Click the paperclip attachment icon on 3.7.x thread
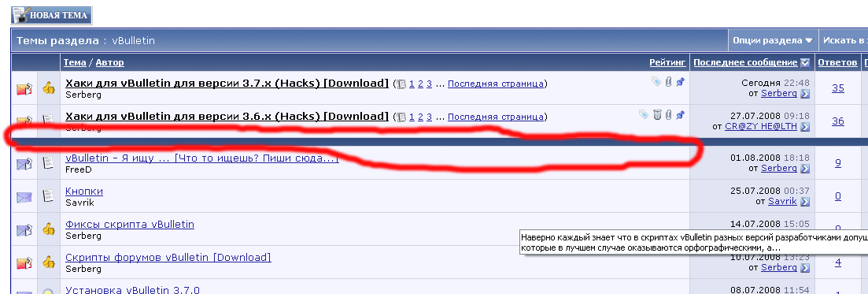 [x=668, y=82]
